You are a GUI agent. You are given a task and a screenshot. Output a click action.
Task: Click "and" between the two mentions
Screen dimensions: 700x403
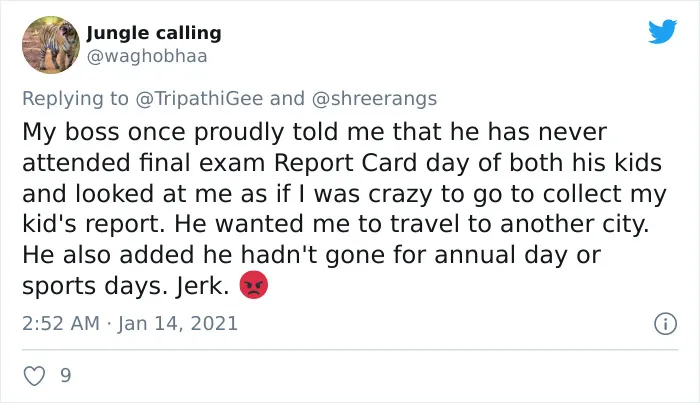pos(287,99)
